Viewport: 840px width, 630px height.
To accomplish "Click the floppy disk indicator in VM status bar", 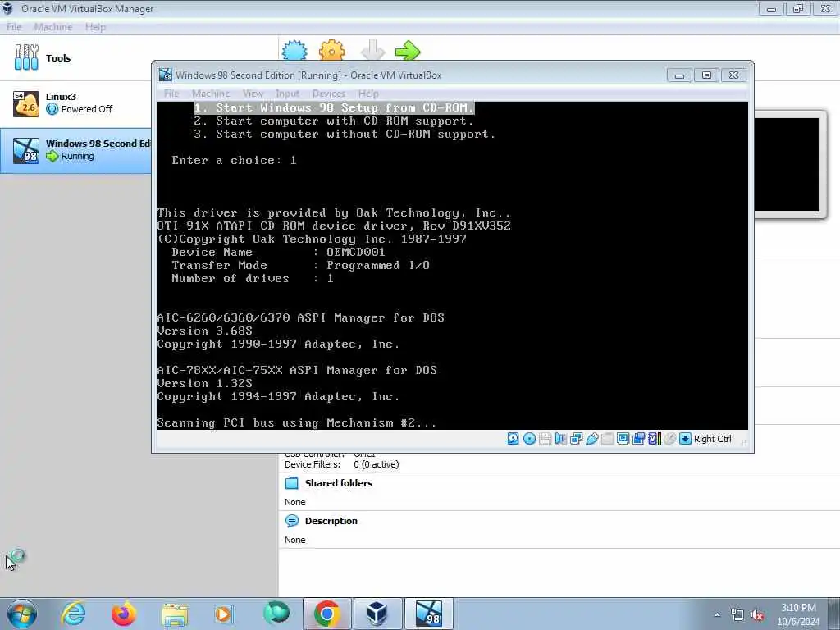I will click(x=546, y=439).
